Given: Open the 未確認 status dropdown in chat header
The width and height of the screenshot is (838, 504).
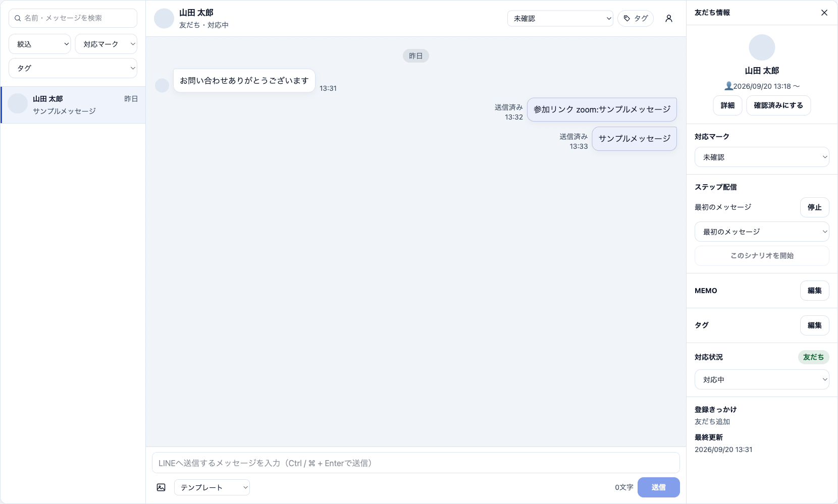Looking at the screenshot, I should point(560,19).
